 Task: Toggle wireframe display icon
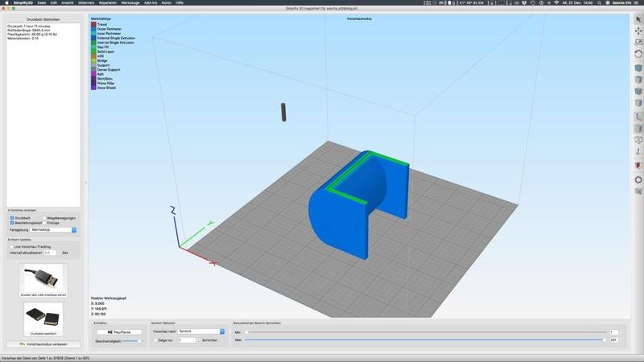click(x=638, y=140)
